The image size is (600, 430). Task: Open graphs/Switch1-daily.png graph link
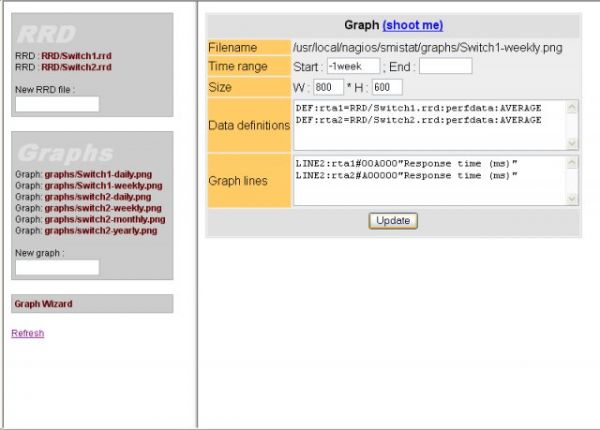click(100, 174)
